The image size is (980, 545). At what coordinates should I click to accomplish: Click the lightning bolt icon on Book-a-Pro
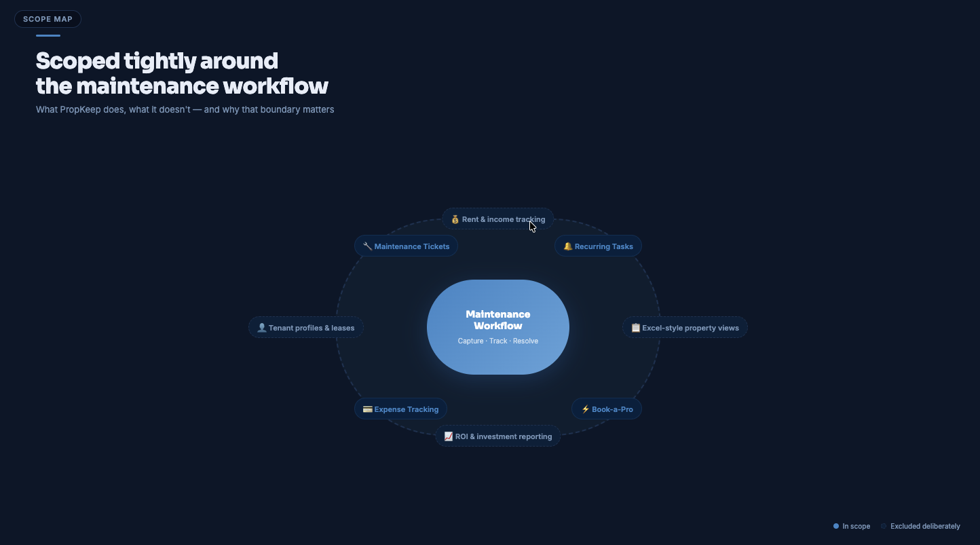click(585, 409)
